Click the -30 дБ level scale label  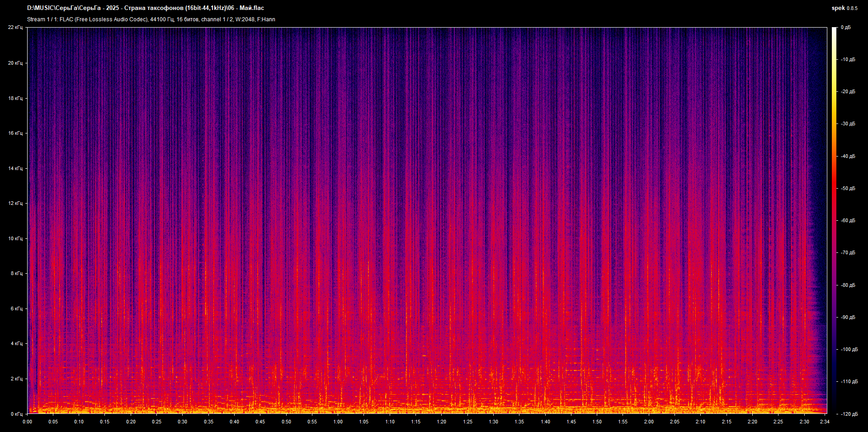tap(848, 124)
